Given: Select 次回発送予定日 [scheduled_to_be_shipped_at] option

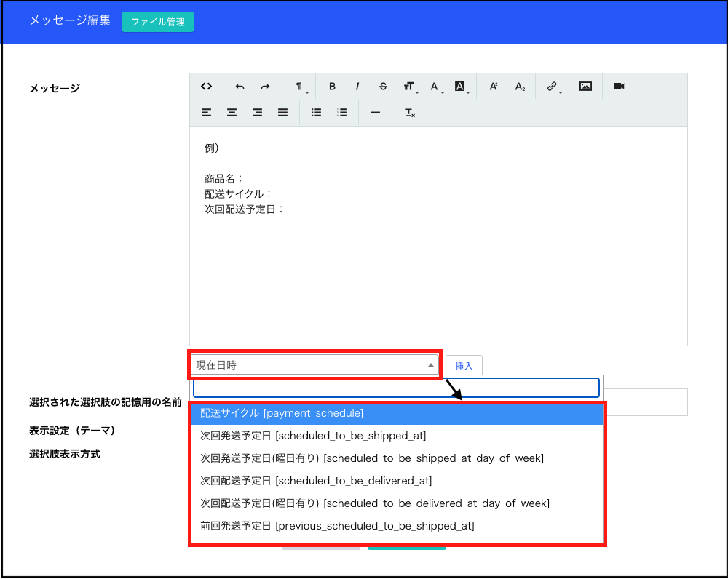Looking at the screenshot, I should (x=397, y=436).
